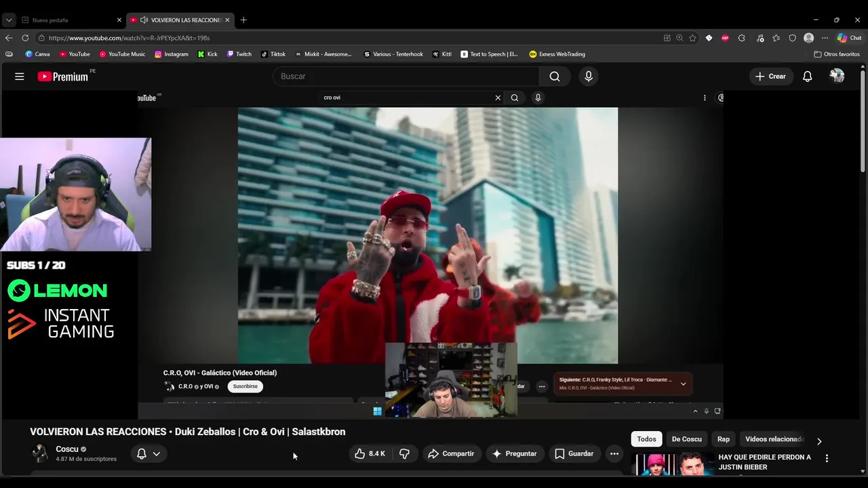Screen dimensions: 868x488
Task: Open the media control music note icon
Action: tap(760, 38)
